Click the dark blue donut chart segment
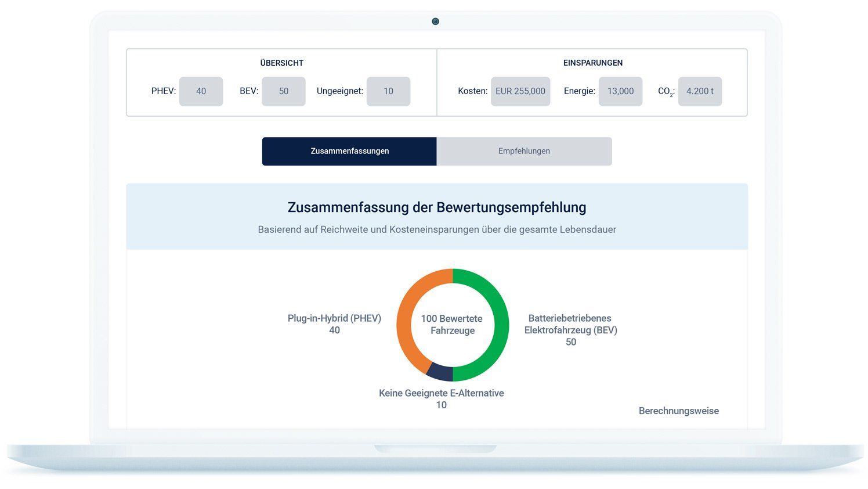This screenshot has width=868, height=489. pos(440,372)
